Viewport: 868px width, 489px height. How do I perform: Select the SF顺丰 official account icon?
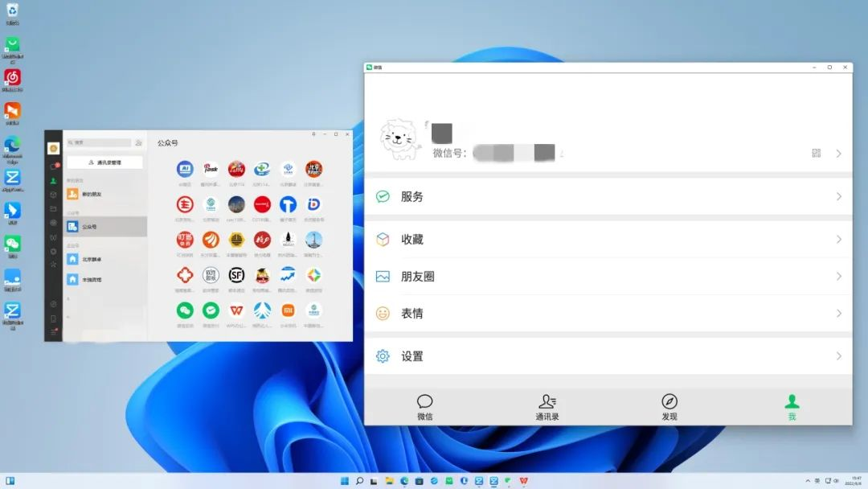pos(235,275)
